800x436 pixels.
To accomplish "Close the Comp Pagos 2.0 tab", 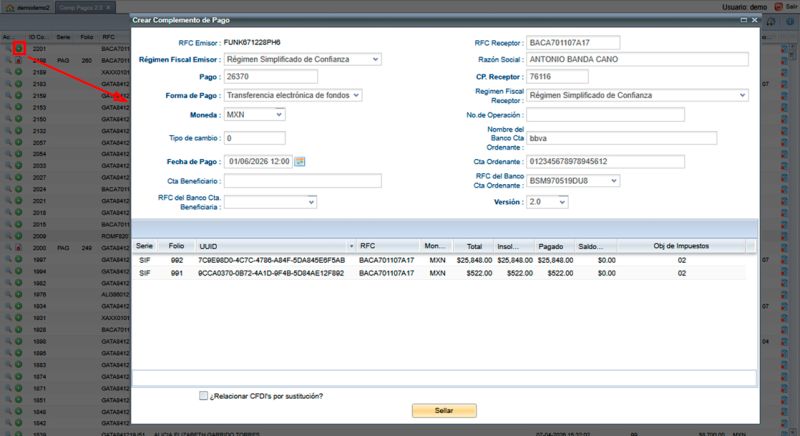I will pyautogui.click(x=108, y=8).
